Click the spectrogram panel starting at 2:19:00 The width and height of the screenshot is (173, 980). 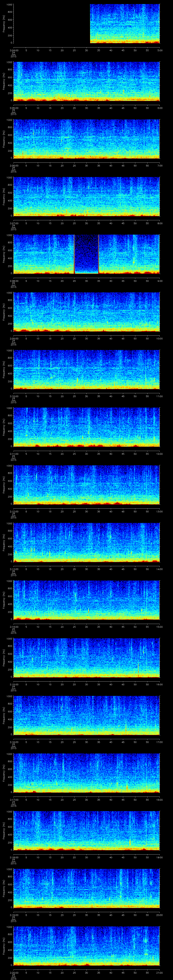86,888
